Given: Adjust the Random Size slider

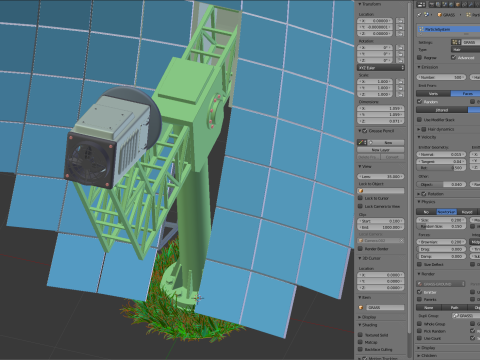Looking at the screenshot, I should (x=441, y=226).
